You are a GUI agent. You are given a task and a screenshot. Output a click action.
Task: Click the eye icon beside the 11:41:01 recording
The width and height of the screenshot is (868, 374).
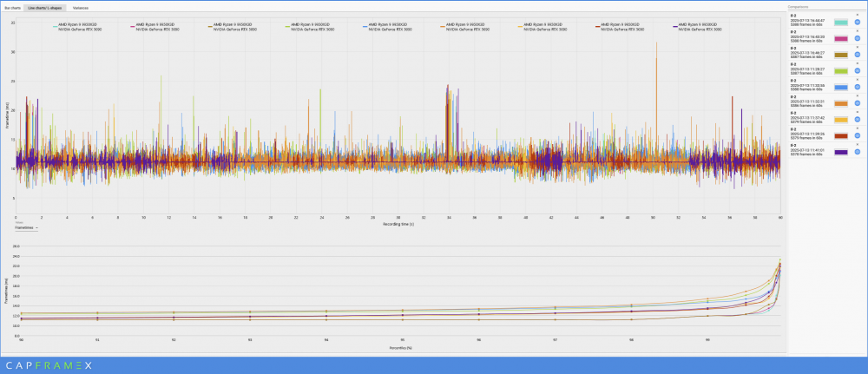pyautogui.click(x=858, y=153)
